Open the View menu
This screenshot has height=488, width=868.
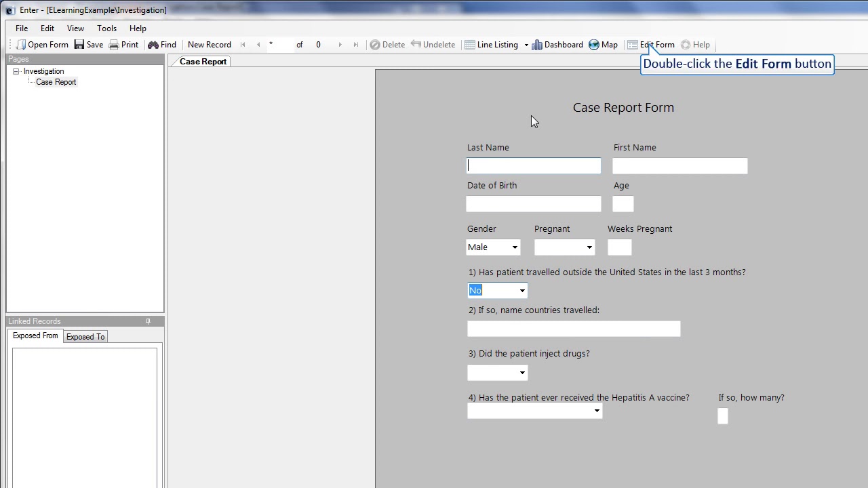[75, 28]
